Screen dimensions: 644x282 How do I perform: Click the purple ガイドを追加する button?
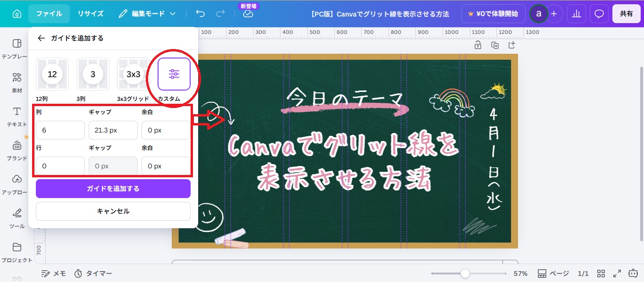coord(113,189)
